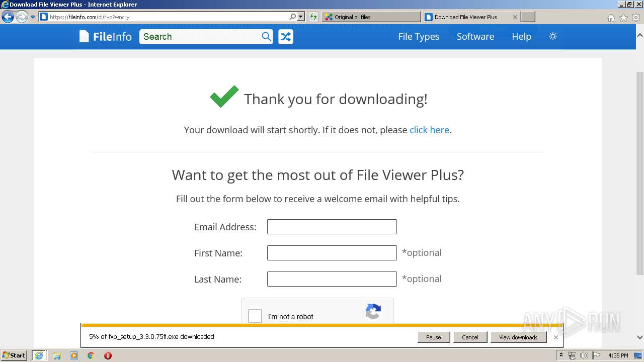
Task: Click the browser Back arrow button
Action: (8, 17)
